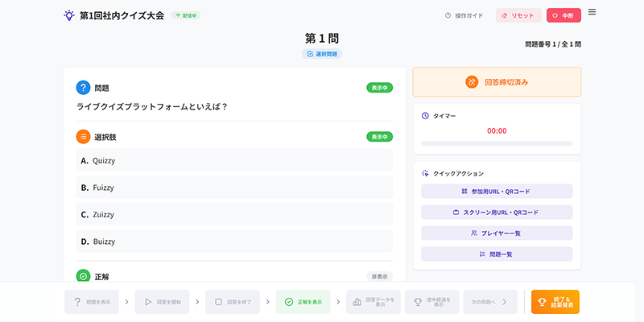Click the リセット button
The width and height of the screenshot is (644, 322).
point(518,15)
